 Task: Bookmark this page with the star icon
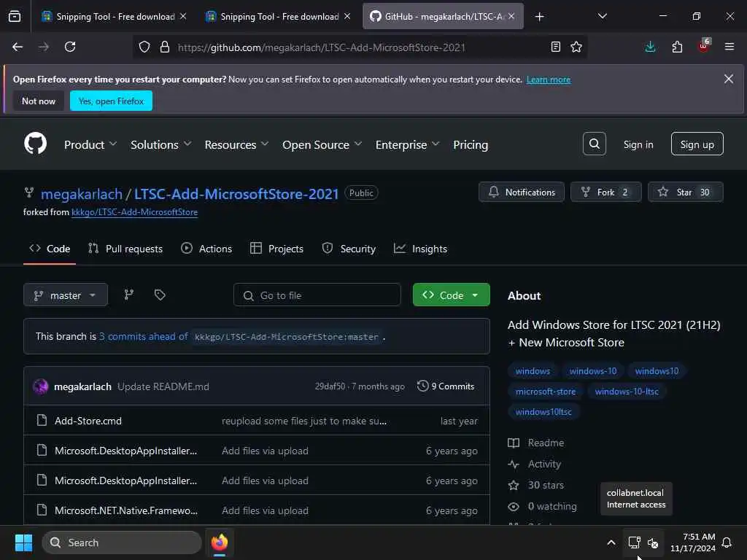point(576,47)
